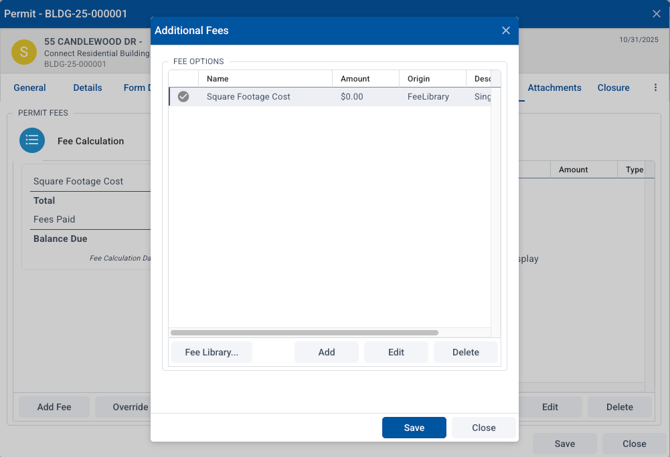Click the Add Fee button
Viewport: 670px width, 457px height.
coord(54,407)
